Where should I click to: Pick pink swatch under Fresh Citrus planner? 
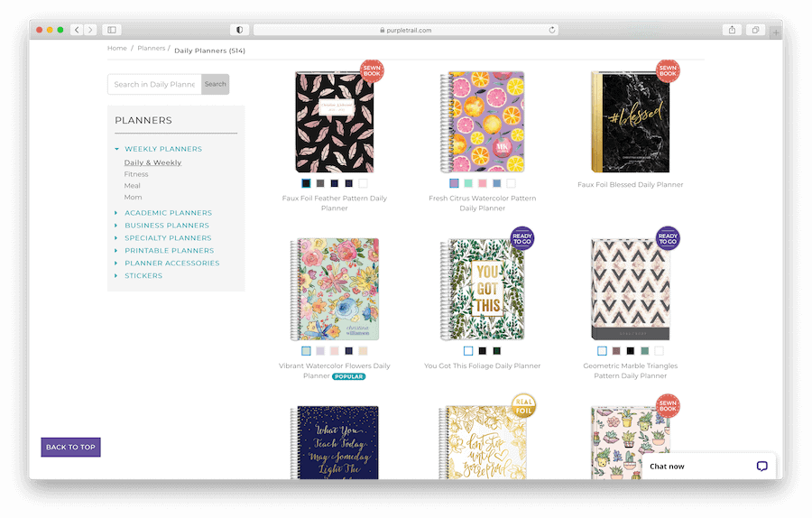[x=483, y=183]
